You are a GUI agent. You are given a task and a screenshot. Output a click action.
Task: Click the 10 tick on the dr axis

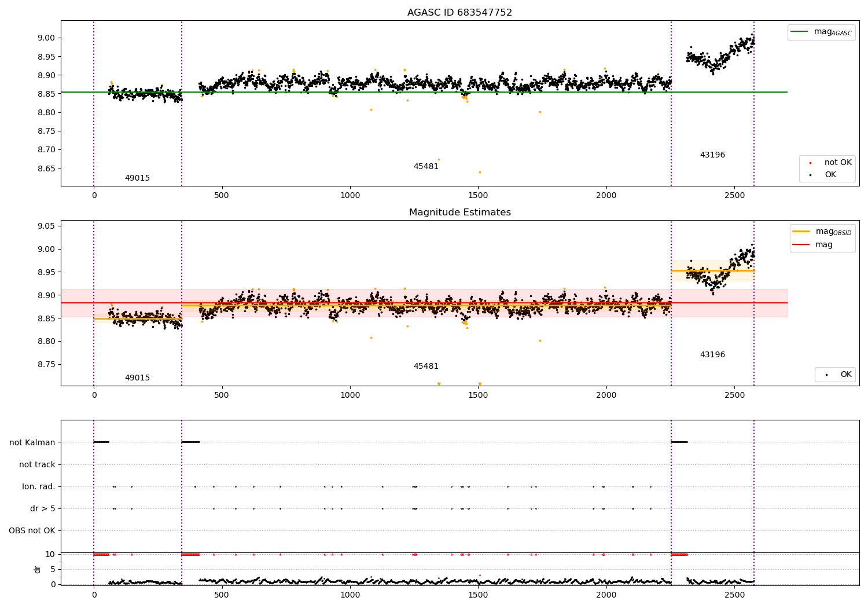[x=50, y=555]
